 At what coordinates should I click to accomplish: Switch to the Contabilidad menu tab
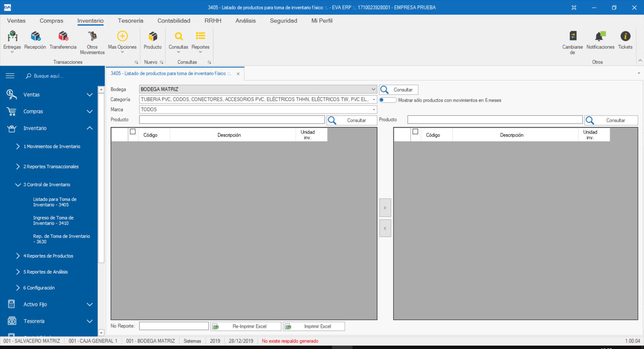click(174, 21)
